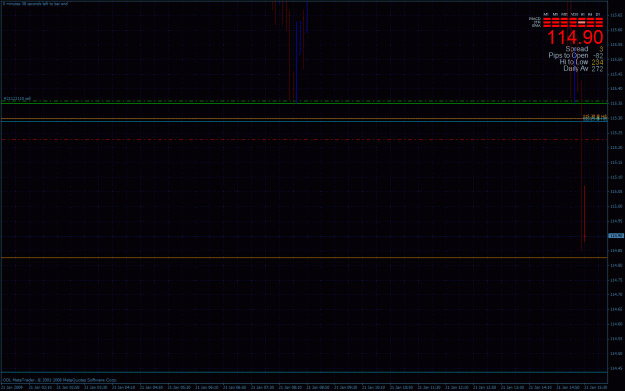The image size is (625, 391).
Task: Click the Pips to Open readout
Action: tap(576, 56)
